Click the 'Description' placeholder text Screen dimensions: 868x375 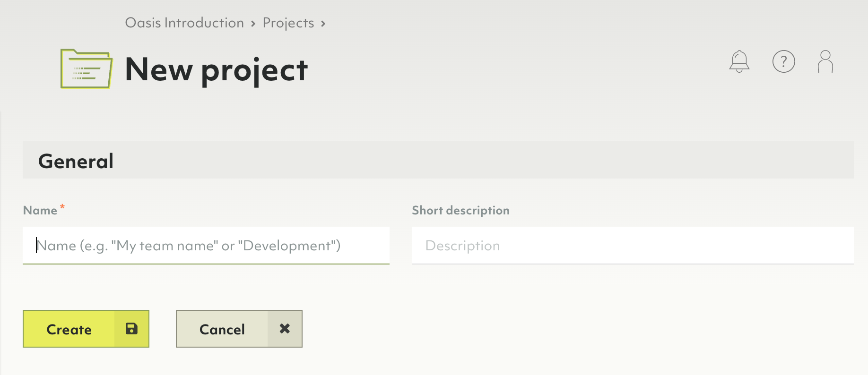pyautogui.click(x=462, y=246)
